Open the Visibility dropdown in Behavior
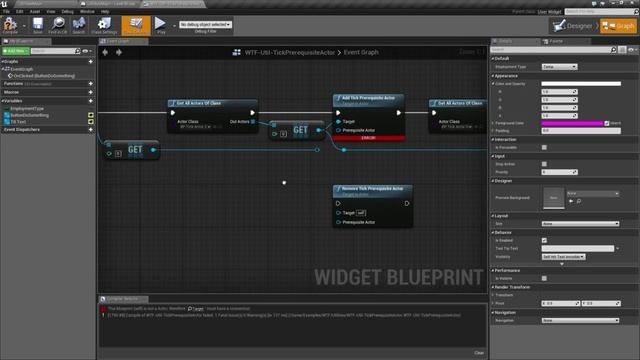640x360 pixels. point(563,257)
